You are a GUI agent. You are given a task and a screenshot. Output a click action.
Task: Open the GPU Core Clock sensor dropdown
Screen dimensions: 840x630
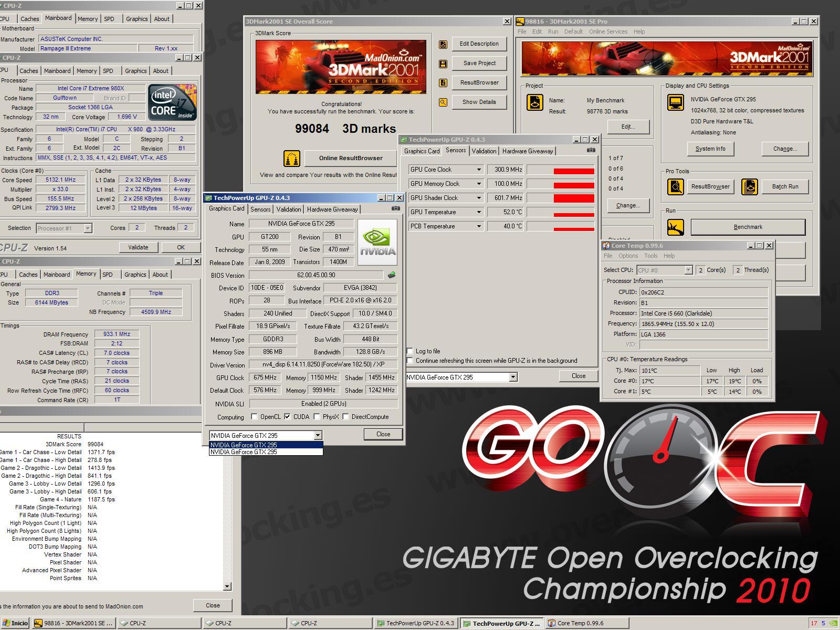pos(479,170)
